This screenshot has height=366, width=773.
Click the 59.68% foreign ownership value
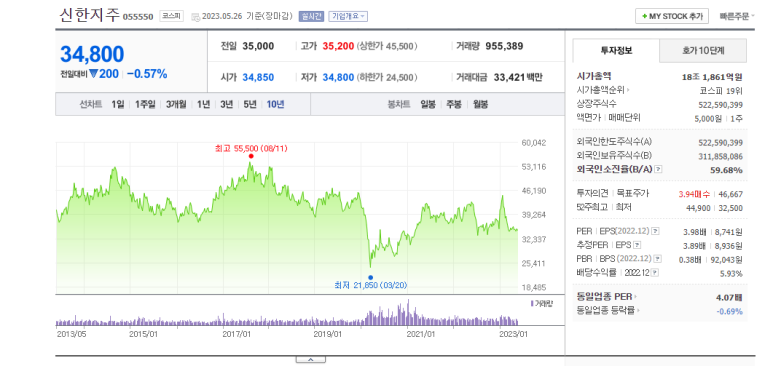[727, 170]
